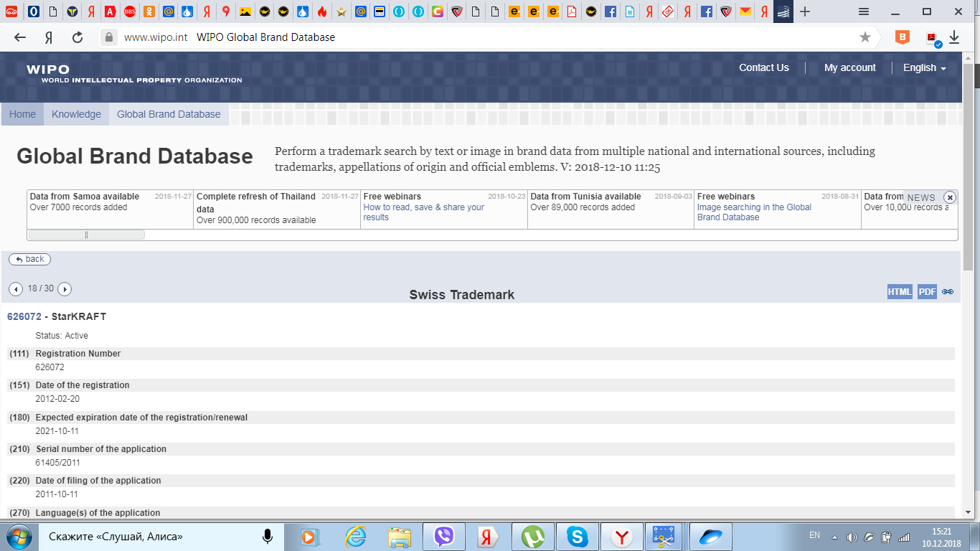The image size is (980, 551).
Task: Open media player icon in taskbar
Action: click(x=310, y=536)
